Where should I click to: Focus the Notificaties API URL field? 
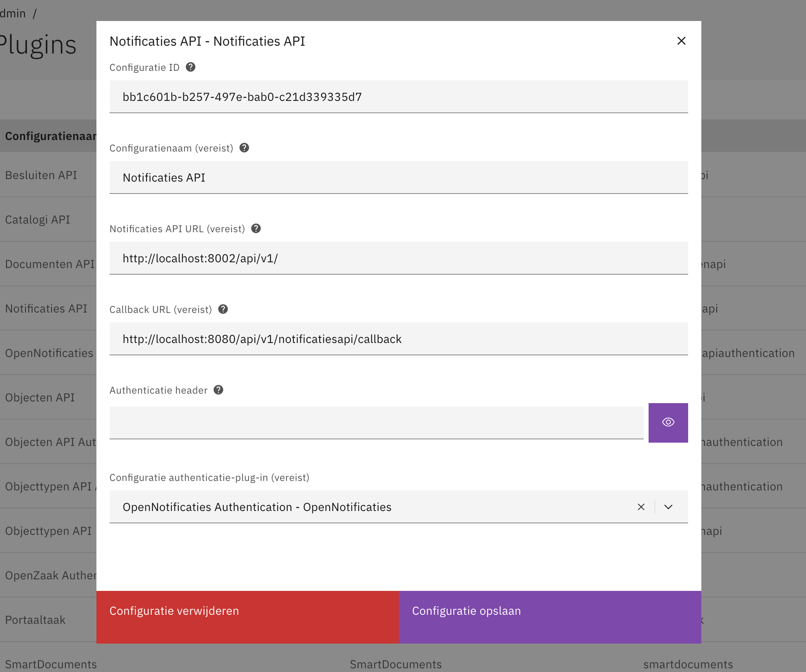tap(398, 258)
